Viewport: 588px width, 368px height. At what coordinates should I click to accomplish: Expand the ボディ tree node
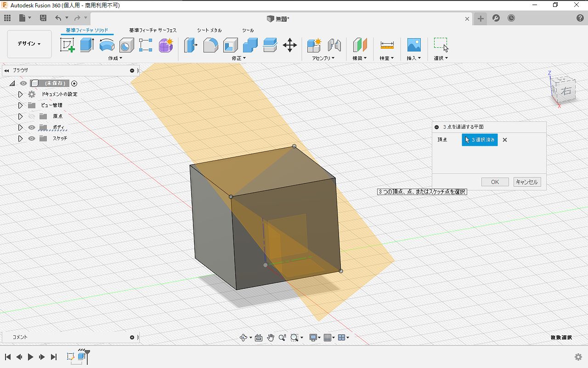pyautogui.click(x=20, y=127)
